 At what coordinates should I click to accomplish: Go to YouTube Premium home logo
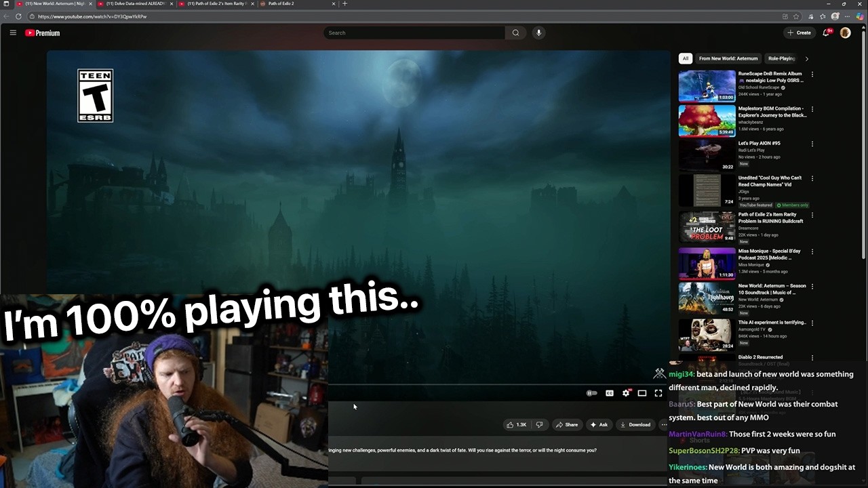(43, 33)
